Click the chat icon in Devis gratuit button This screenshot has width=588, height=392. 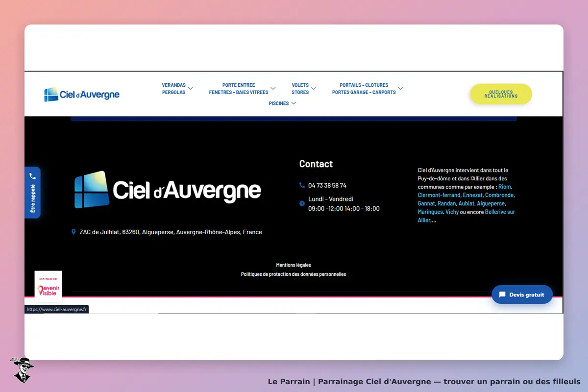tap(502, 294)
